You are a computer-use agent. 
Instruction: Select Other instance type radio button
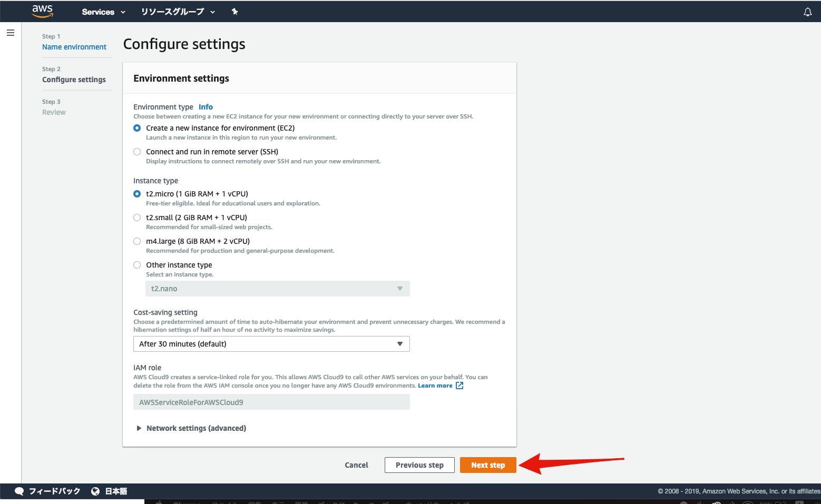pos(137,265)
